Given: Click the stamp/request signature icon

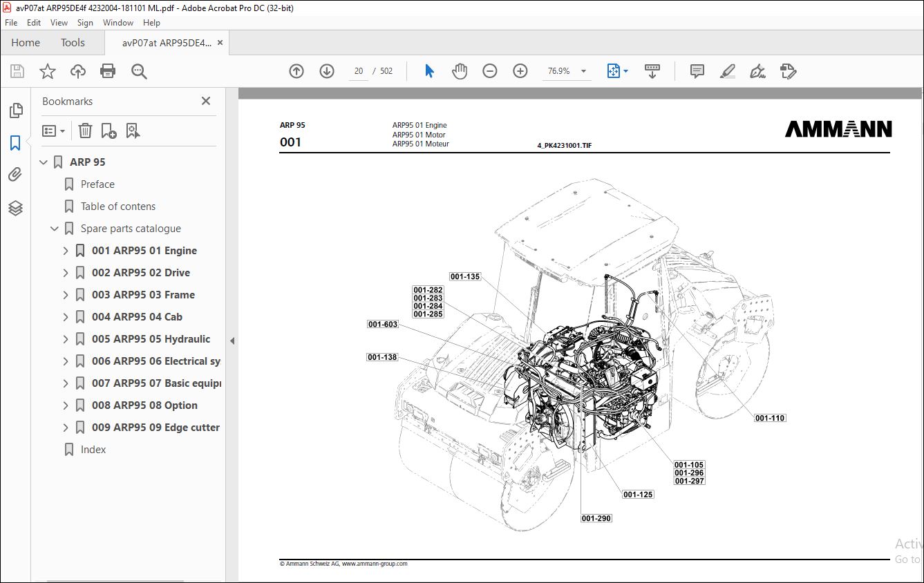Looking at the screenshot, I should pos(788,71).
